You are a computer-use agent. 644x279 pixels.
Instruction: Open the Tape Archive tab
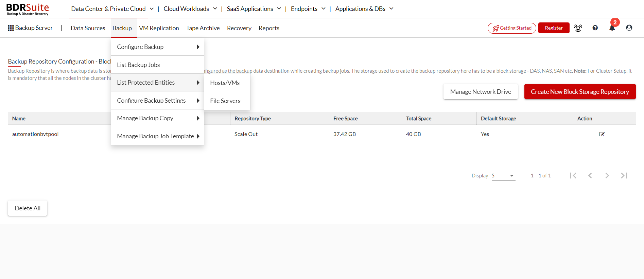(203, 28)
